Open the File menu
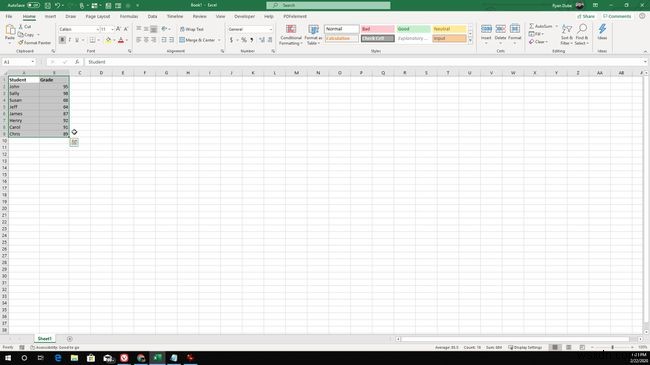Viewport: 650px width, 365px height. click(x=9, y=17)
